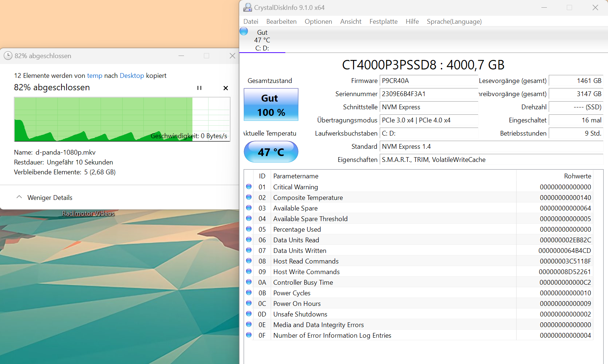Click the 'Unsafe Shutdowns' parameter name
This screenshot has height=364, width=608.
click(x=300, y=314)
